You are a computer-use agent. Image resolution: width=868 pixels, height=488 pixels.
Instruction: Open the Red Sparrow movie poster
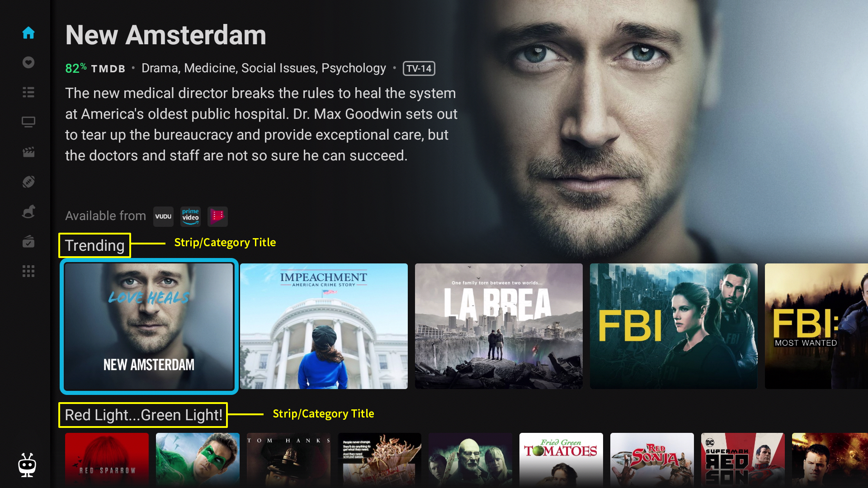coord(107,460)
